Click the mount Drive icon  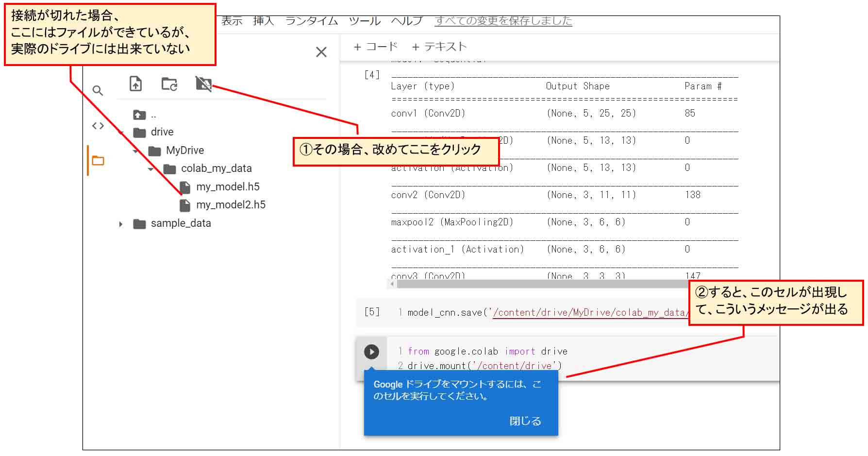[203, 84]
